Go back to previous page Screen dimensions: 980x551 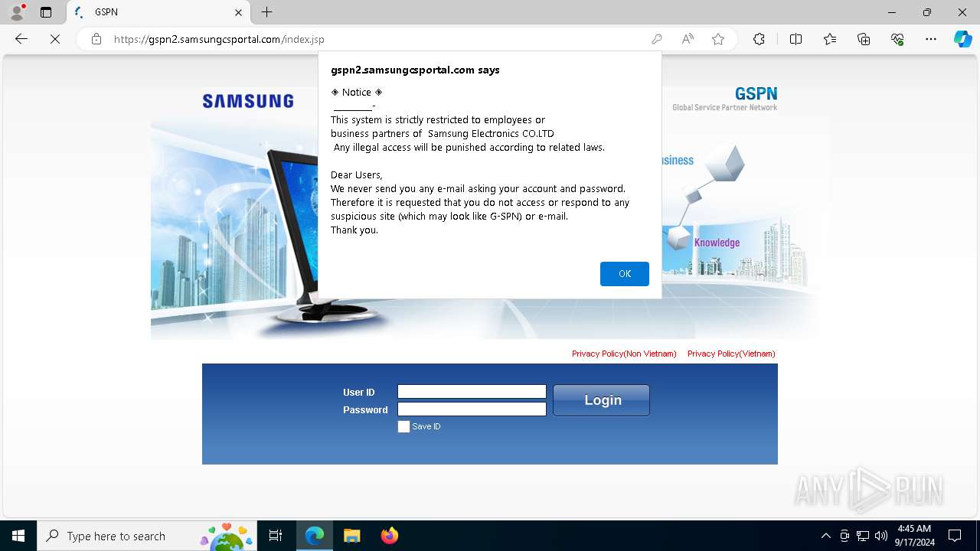[21, 39]
